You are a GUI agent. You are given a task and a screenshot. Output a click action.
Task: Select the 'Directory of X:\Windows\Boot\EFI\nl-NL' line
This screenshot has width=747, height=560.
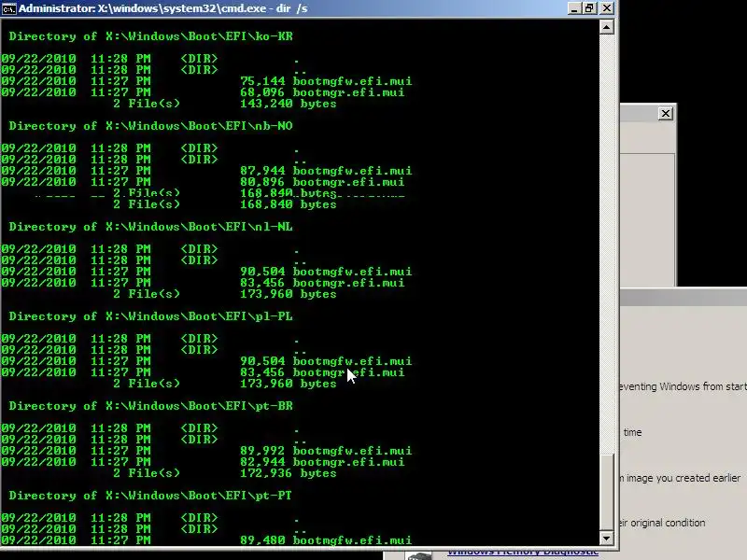pyautogui.click(x=150, y=227)
